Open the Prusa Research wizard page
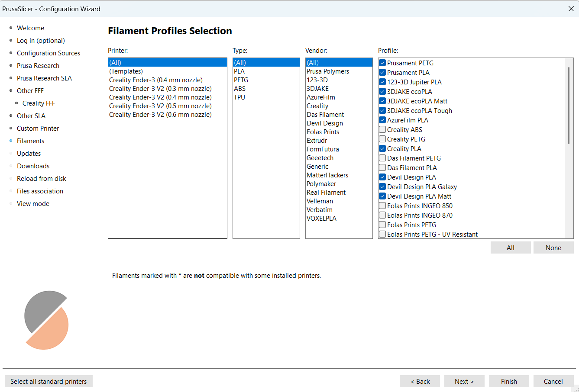Image resolution: width=579 pixels, height=392 pixels. click(38, 66)
